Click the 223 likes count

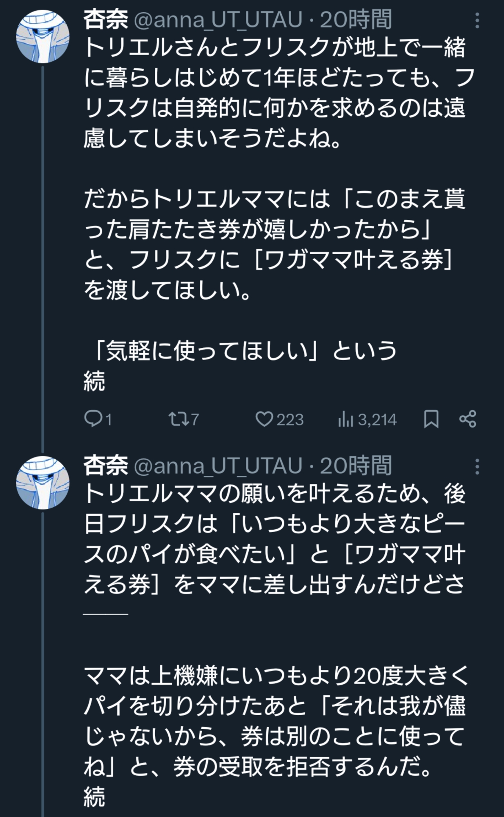click(x=290, y=420)
